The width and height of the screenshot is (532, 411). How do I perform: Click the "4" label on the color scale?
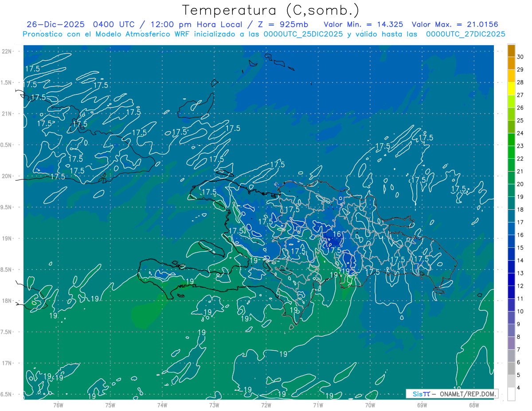[519, 388]
